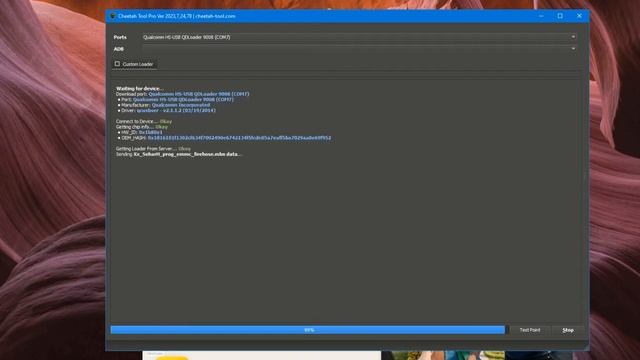The image size is (640, 360).
Task: Maximize the Cheetah Tool window
Action: pos(560,16)
